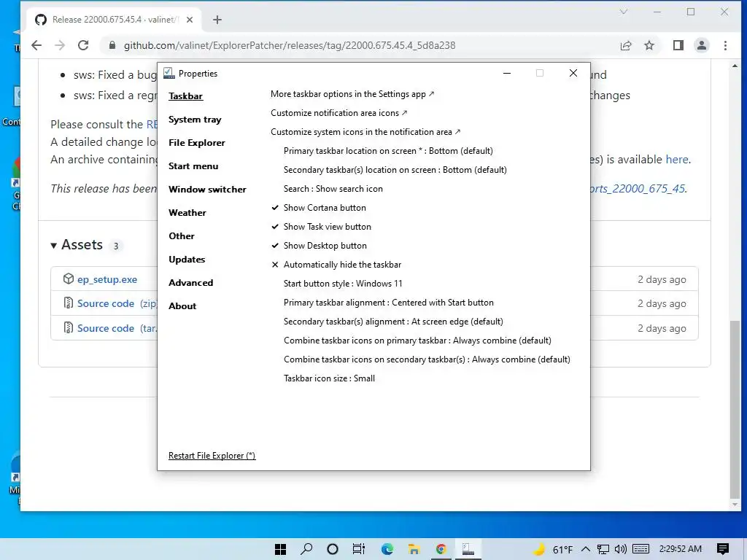This screenshot has width=747, height=560.
Task: Click Chrome forward navigation arrow
Action: click(60, 45)
